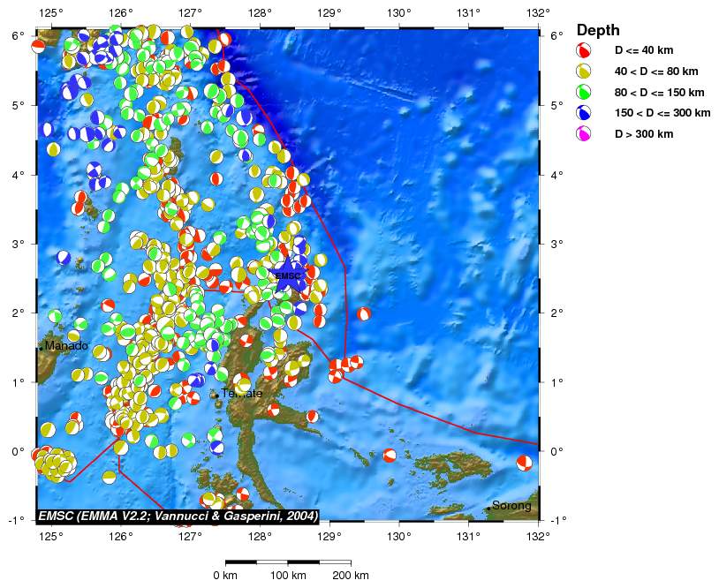Select the green 80–150 km legend symbol
Image resolution: width=719 pixels, height=588 pixels.
coord(583,92)
